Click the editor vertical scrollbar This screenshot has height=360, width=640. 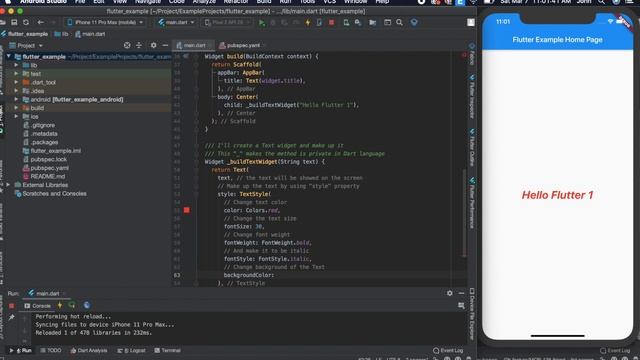coord(464,212)
